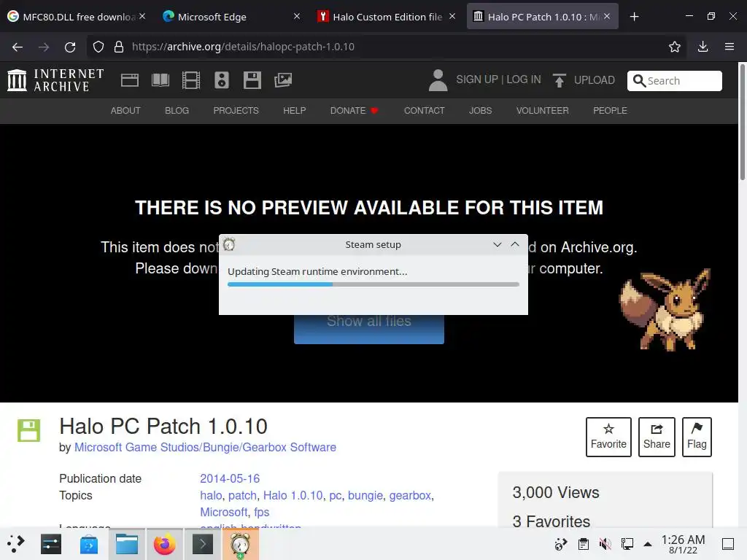The width and height of the screenshot is (747, 560).
Task: Focus Internet Archive search field
Action: pyautogui.click(x=674, y=80)
